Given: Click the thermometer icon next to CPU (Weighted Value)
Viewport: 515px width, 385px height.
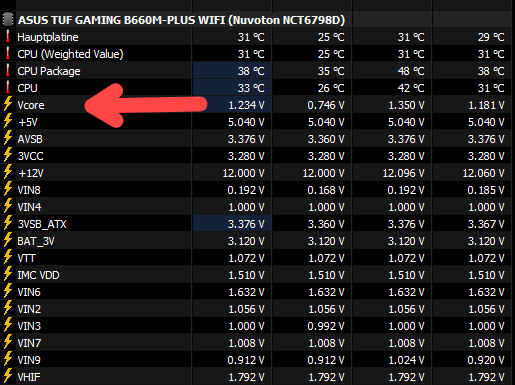Looking at the screenshot, I should click(x=8, y=54).
